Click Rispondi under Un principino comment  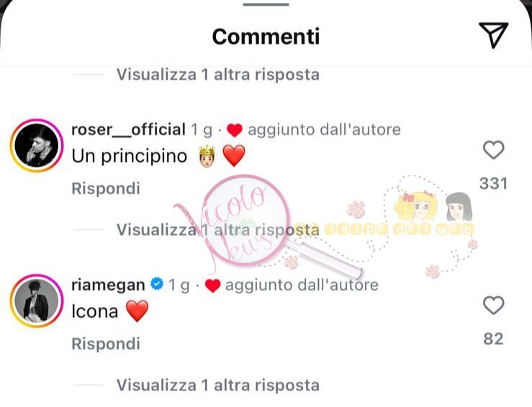click(x=106, y=188)
